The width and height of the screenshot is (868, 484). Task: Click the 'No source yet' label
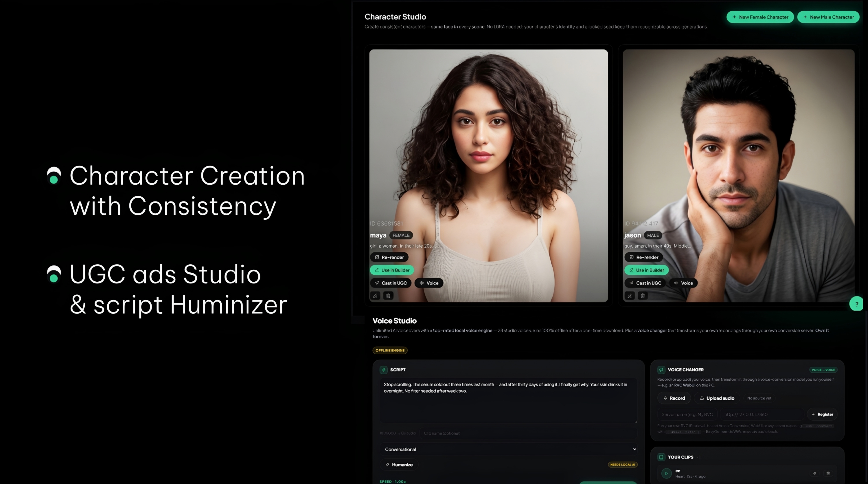(x=759, y=398)
